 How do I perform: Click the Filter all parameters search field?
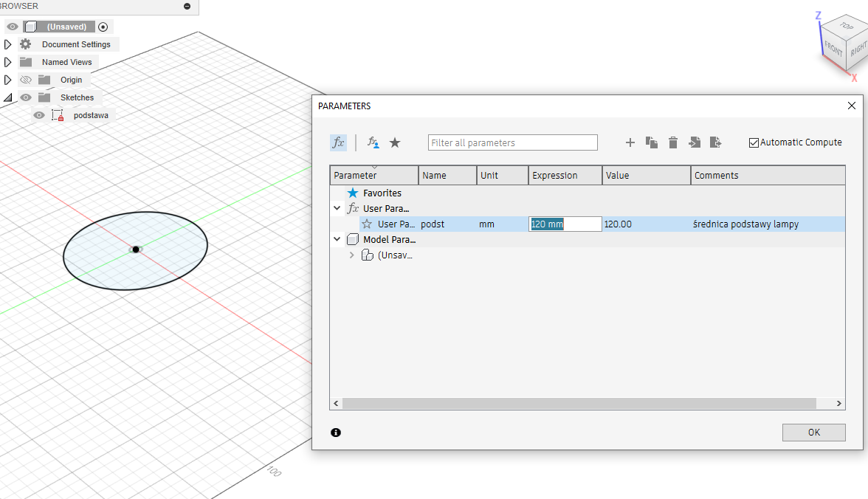512,142
